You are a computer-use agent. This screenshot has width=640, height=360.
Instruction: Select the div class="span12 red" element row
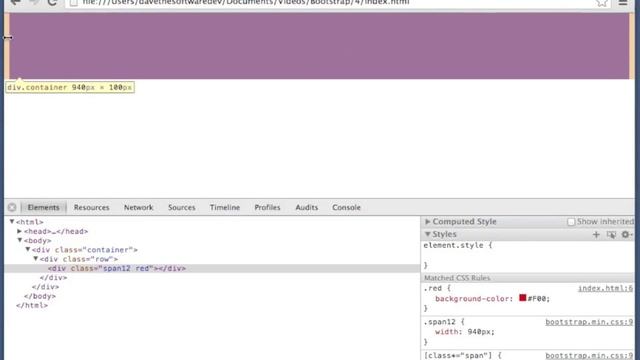tap(212, 268)
